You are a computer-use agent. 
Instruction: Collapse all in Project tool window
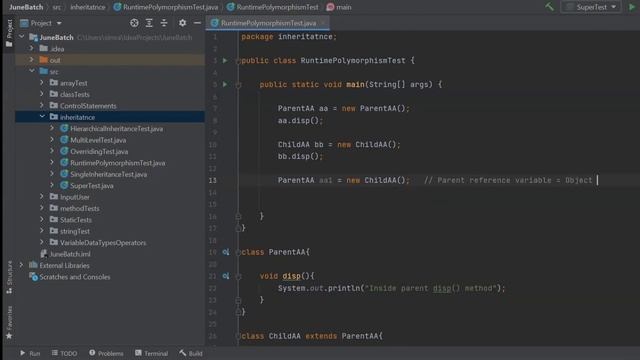164,23
